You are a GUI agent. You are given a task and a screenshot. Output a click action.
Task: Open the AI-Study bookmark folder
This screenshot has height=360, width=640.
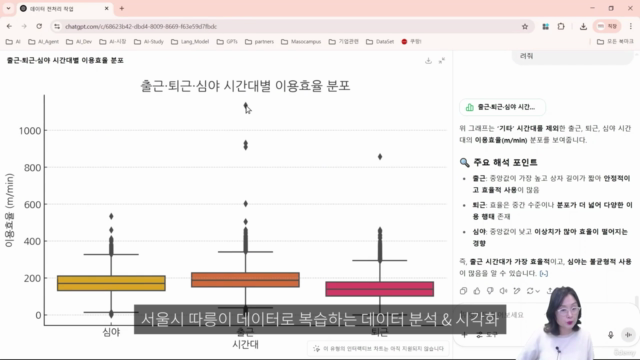[x=149, y=42]
